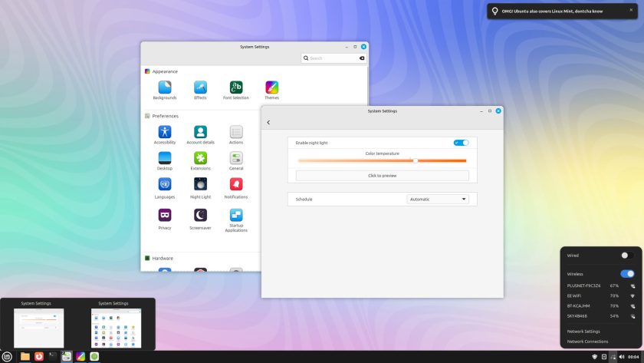Click the grouped System Settings taskbar button
This screenshot has width=644, height=363.
click(67, 356)
